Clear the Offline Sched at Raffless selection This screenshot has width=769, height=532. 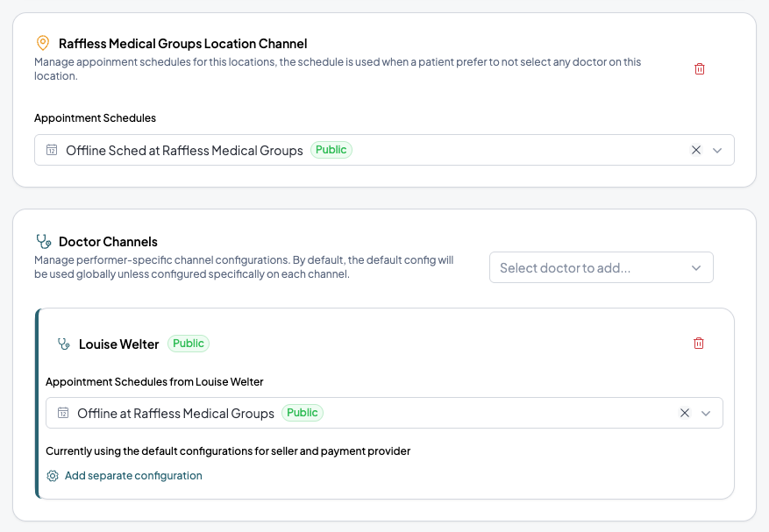[696, 150]
